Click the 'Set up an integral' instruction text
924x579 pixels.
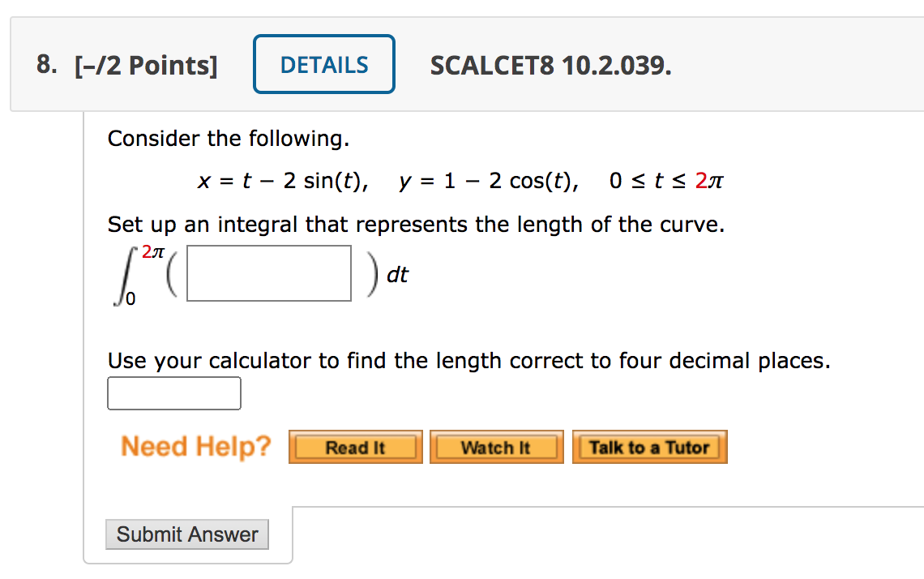[416, 225]
